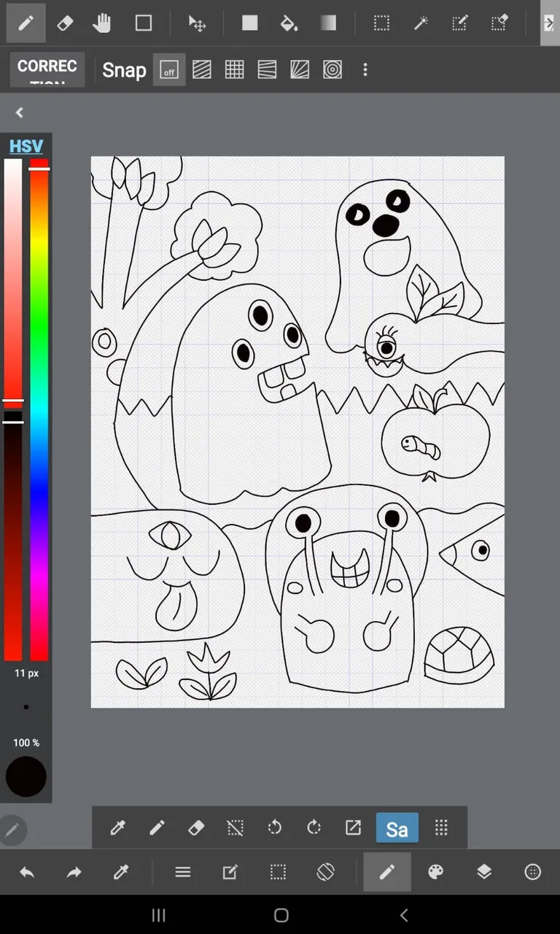The width and height of the screenshot is (560, 934).
Task: Open the color palette panel
Action: point(436,872)
